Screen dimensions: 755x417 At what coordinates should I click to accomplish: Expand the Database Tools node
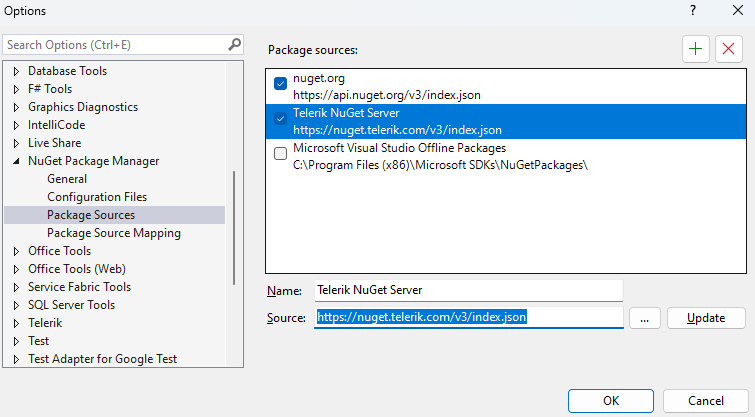[16, 71]
